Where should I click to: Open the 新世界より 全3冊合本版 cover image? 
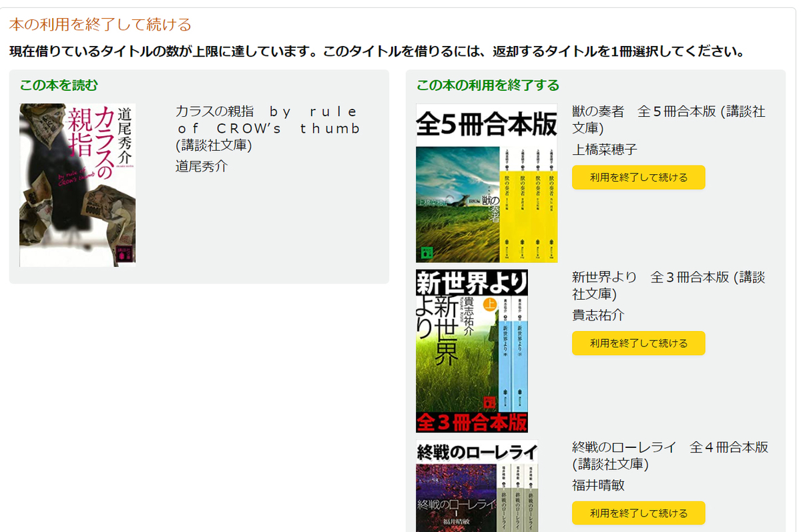click(x=472, y=351)
